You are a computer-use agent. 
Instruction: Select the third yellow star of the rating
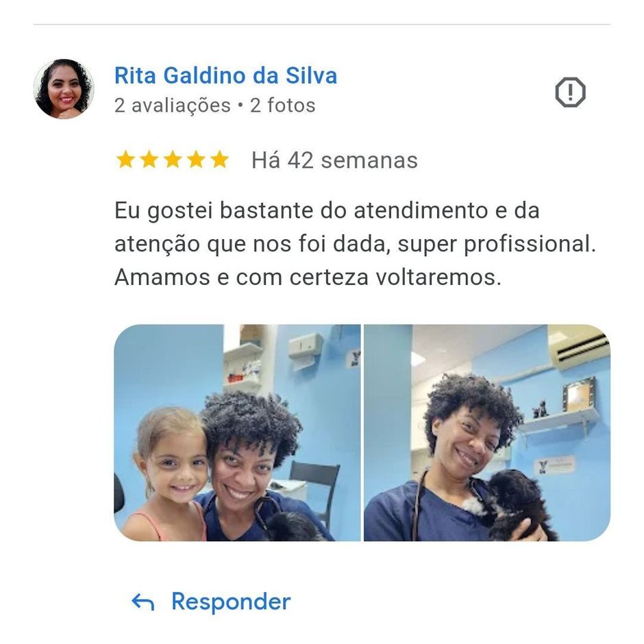[173, 160]
